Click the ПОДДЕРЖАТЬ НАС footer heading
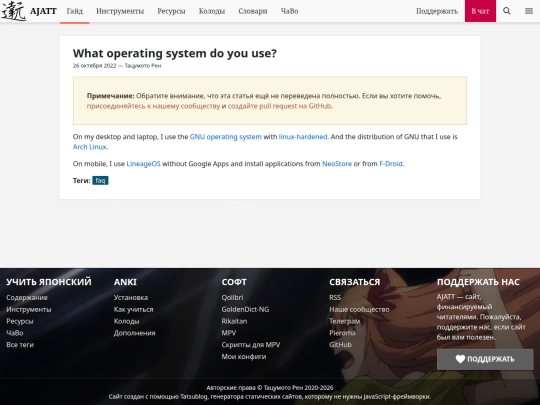The height and width of the screenshot is (405, 540). (478, 282)
